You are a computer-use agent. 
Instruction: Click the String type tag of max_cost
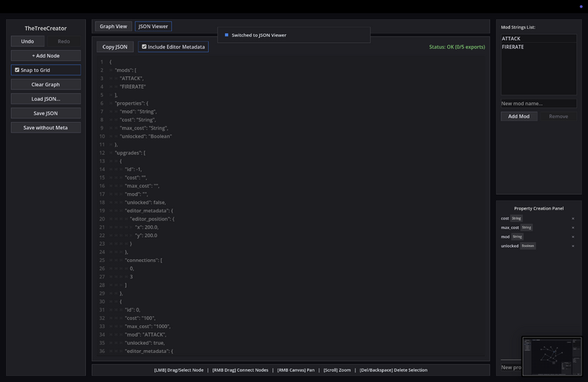coord(526,227)
